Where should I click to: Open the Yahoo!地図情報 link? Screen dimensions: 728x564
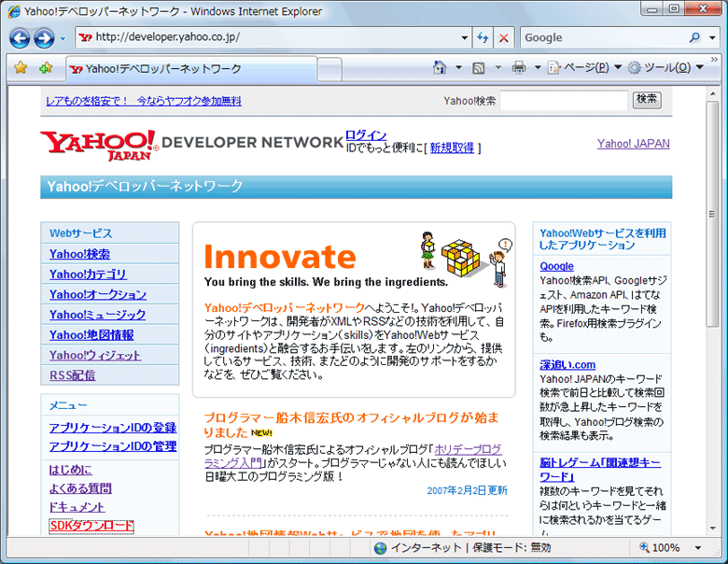click(91, 335)
